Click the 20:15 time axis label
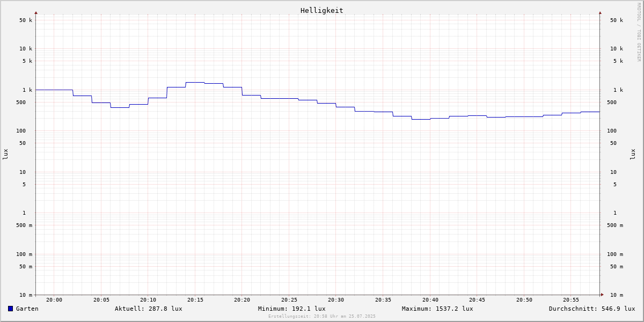The width and height of the screenshot is (644, 322). (x=195, y=300)
